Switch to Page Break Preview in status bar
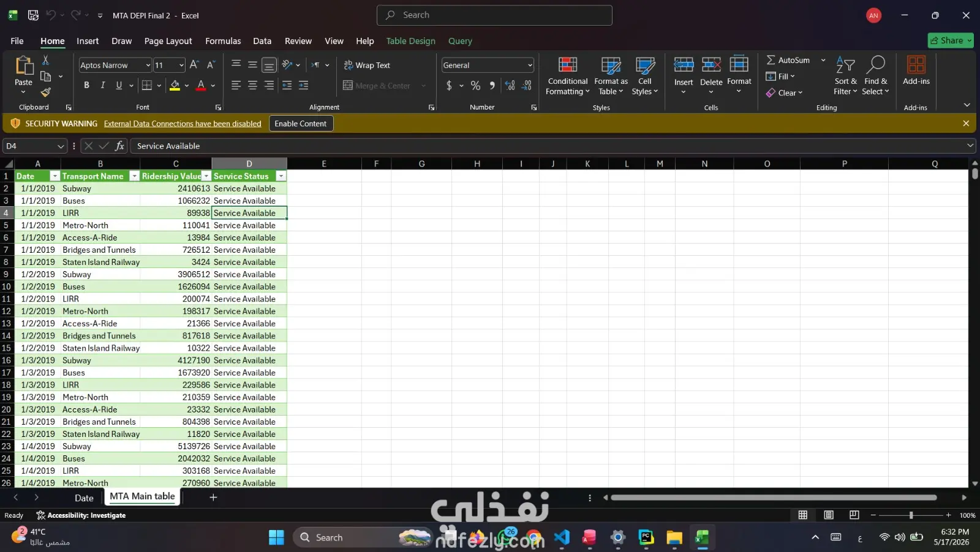Image resolution: width=980 pixels, height=552 pixels. [854, 515]
